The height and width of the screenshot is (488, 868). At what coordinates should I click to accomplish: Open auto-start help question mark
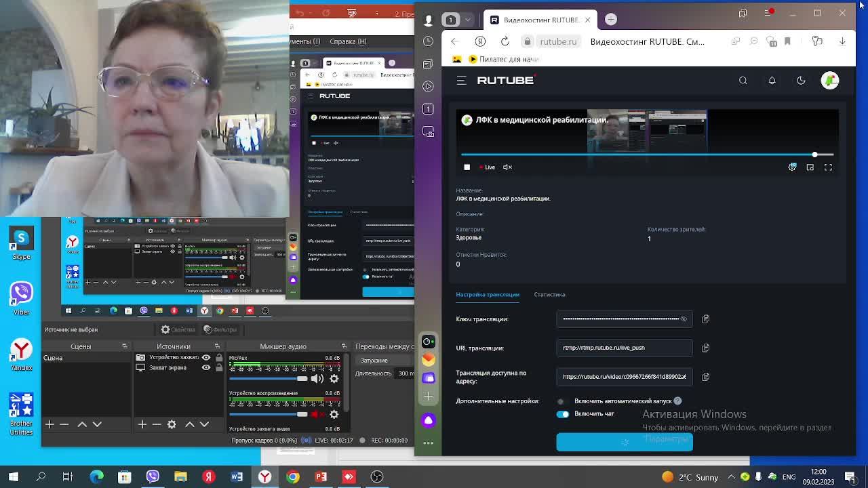[677, 401]
